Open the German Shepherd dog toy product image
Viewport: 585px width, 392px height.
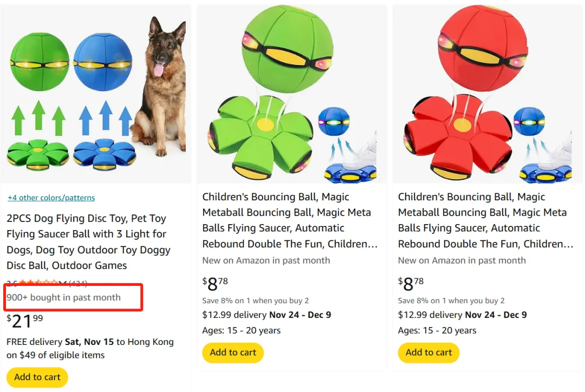[x=96, y=94]
